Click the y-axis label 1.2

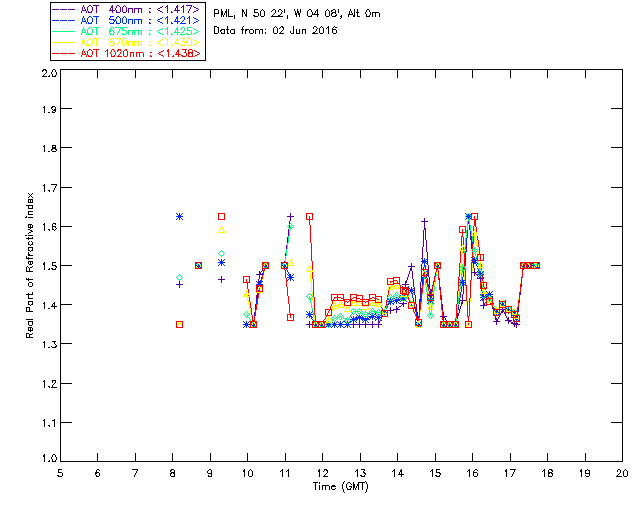click(x=49, y=384)
